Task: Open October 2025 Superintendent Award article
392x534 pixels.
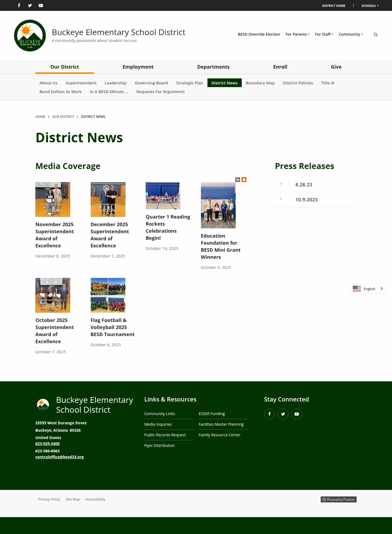Action: [x=54, y=331]
